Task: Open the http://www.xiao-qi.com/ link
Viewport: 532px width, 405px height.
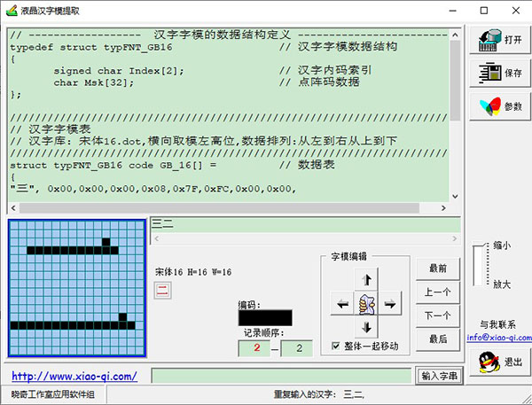Action: pyautogui.click(x=74, y=377)
